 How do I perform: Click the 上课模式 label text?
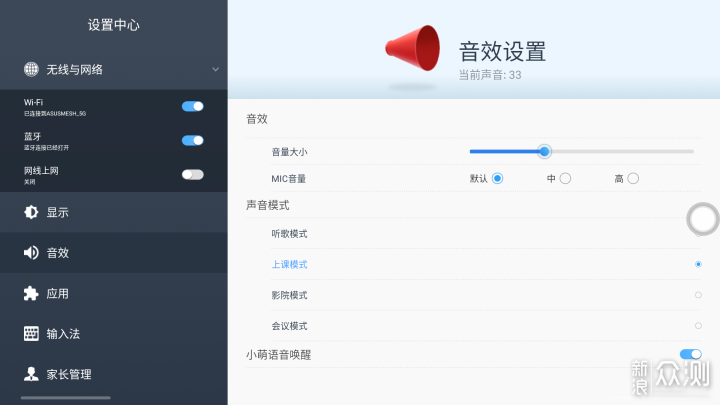pyautogui.click(x=289, y=264)
